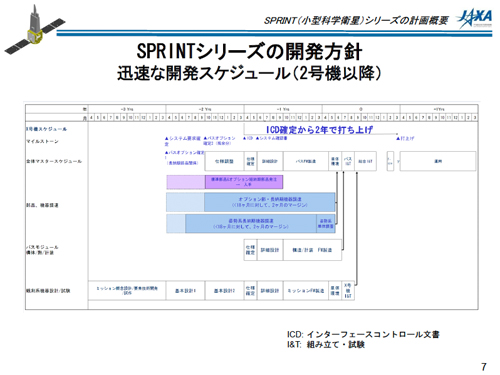This screenshot has height=375, width=500.
Task: Click the 基本設計2 box
Action: tap(224, 291)
